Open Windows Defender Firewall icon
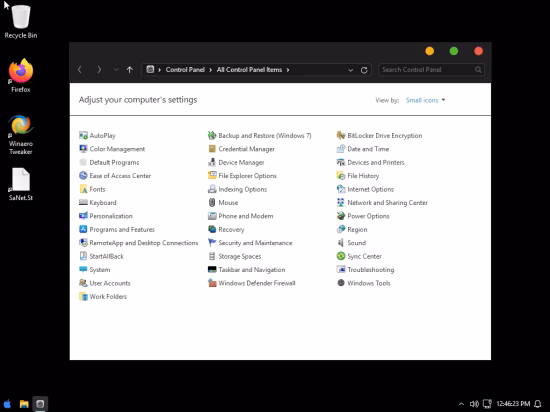This screenshot has width=550, height=412. click(x=212, y=283)
